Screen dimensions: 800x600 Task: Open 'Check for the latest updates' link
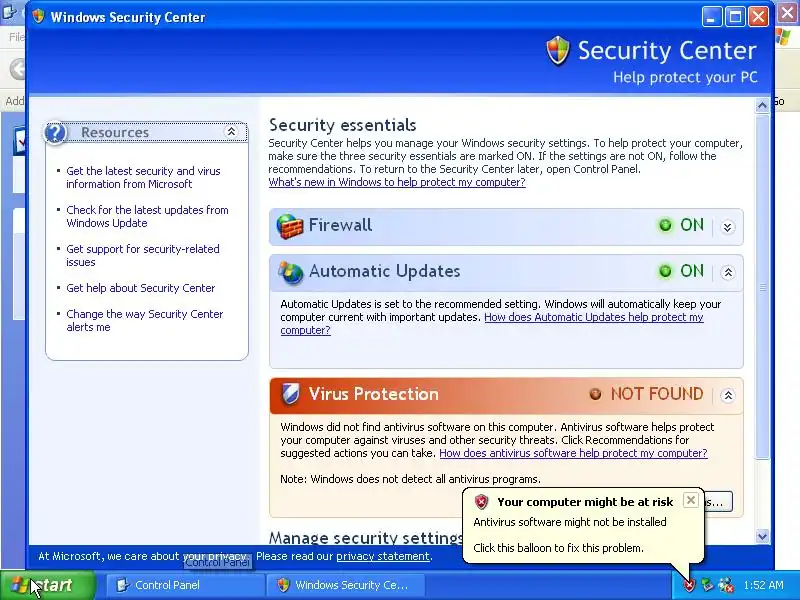pos(147,216)
